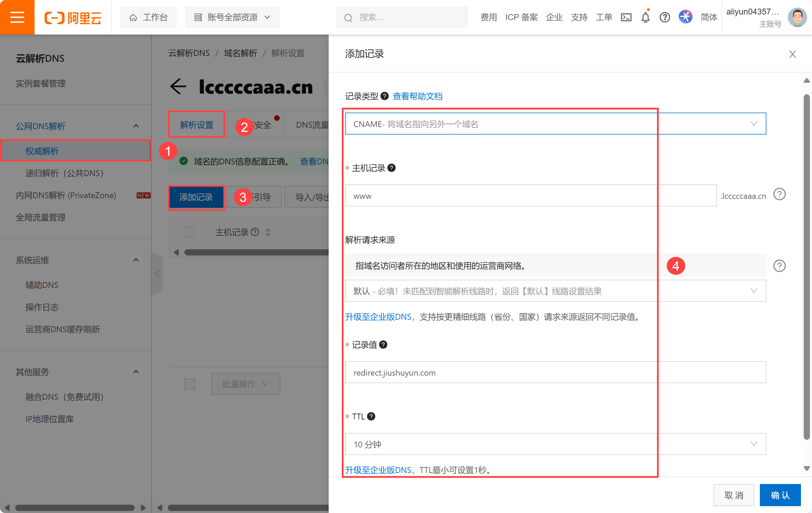Open carrier DNS cache refresh item
812x513 pixels.
click(x=63, y=329)
